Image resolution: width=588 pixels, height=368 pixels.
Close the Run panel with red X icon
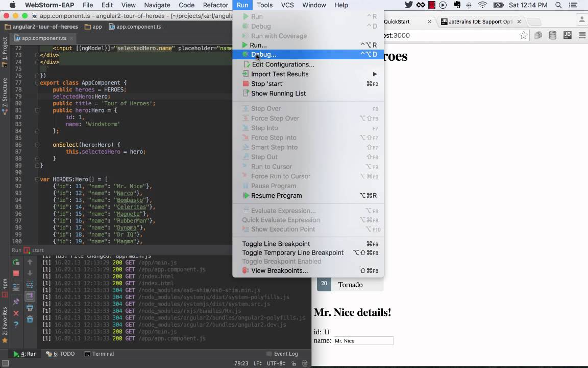click(16, 313)
